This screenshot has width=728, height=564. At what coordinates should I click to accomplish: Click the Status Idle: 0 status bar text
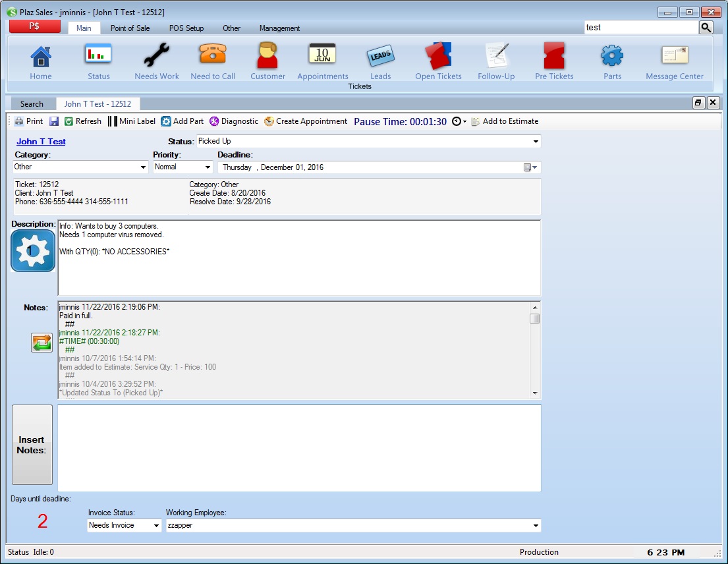(31, 552)
